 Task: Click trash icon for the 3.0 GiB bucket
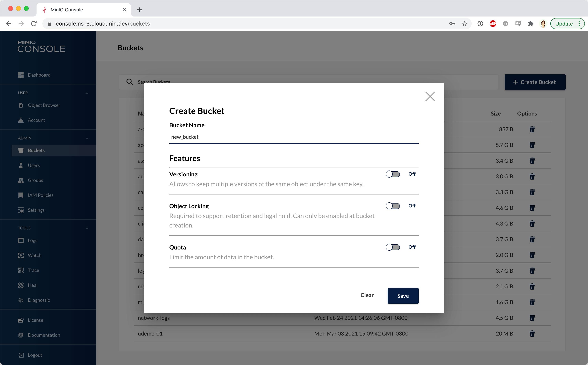532,176
